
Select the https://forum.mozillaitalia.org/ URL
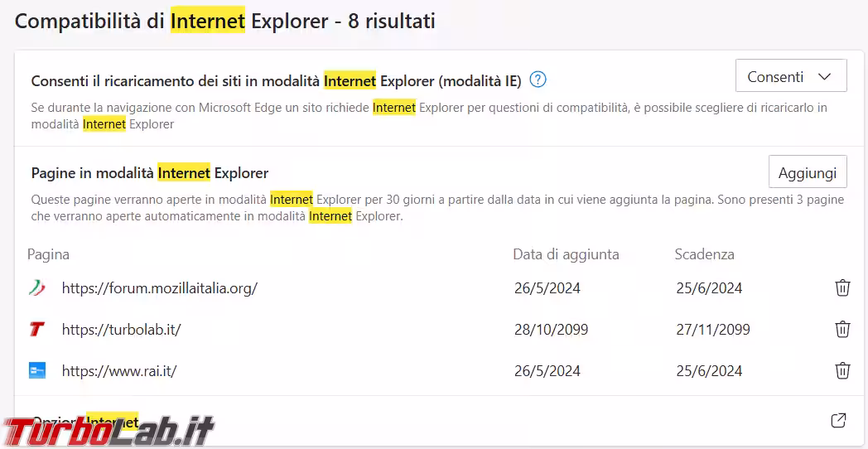pyautogui.click(x=159, y=288)
